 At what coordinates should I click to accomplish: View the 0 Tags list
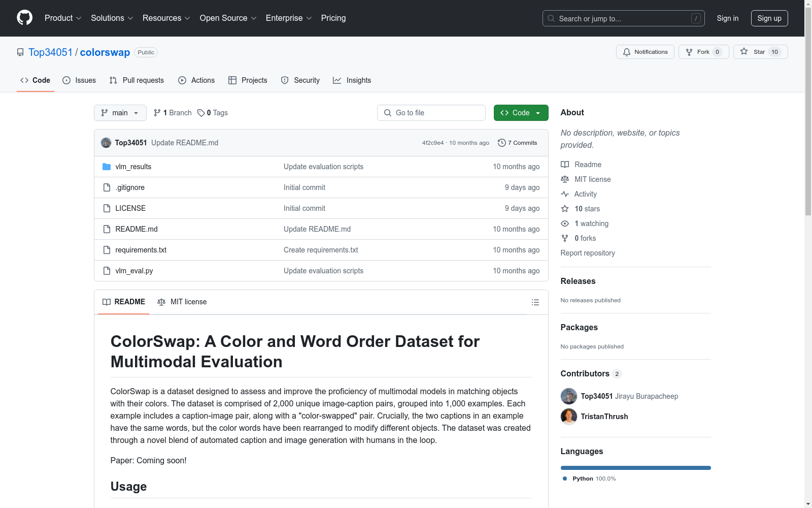tap(213, 113)
